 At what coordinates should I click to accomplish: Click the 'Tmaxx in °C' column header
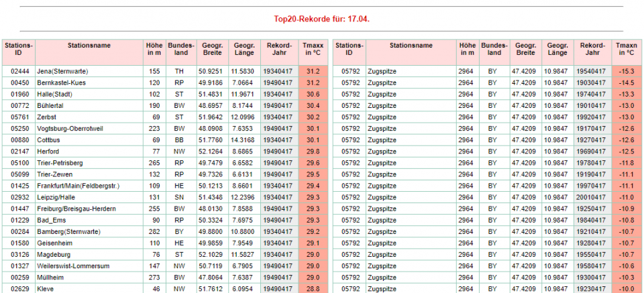(x=313, y=49)
